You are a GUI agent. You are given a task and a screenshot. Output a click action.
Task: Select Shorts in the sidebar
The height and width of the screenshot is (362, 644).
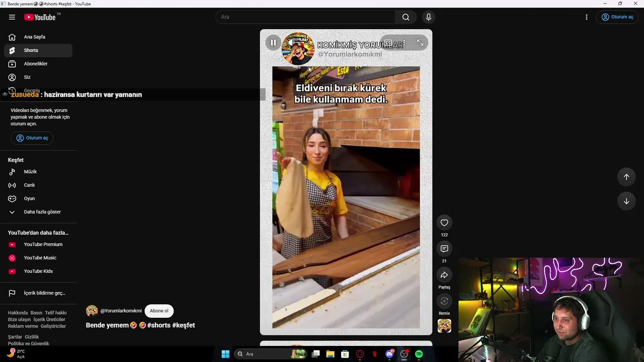pyautogui.click(x=38, y=50)
